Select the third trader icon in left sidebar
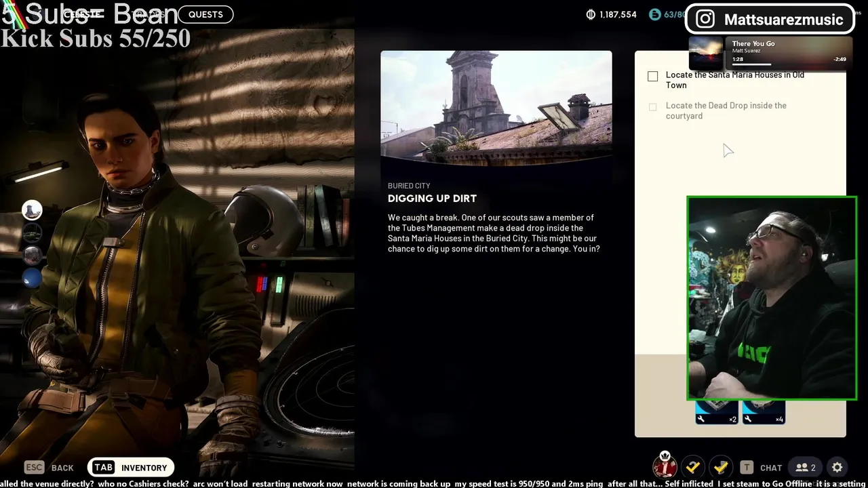The height and width of the screenshot is (488, 868). [32, 255]
